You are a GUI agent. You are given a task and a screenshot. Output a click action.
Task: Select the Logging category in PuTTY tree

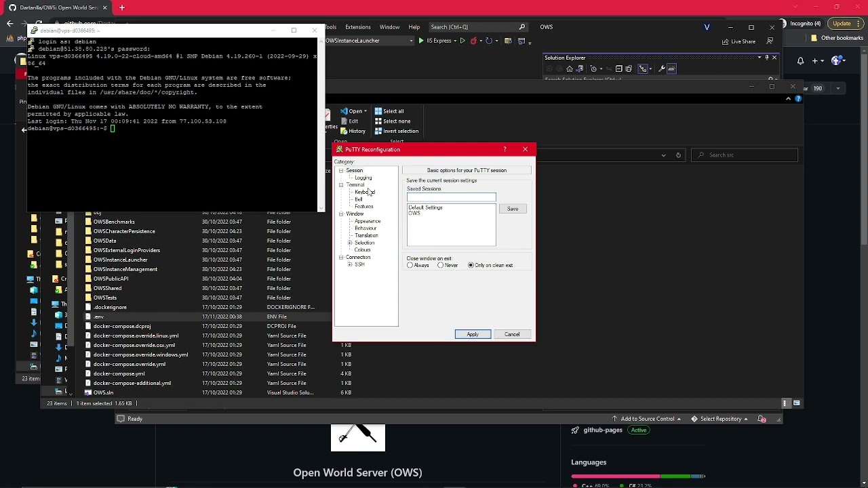pos(363,178)
